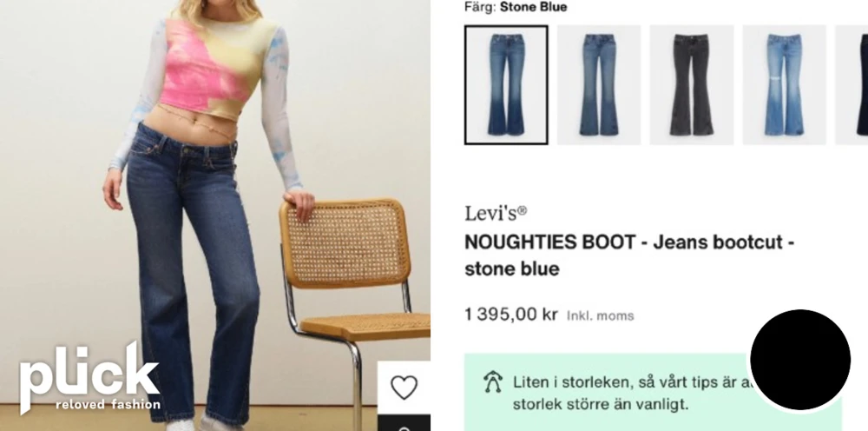Open the model product photo
Screen dimensions: 868x431
(214, 215)
